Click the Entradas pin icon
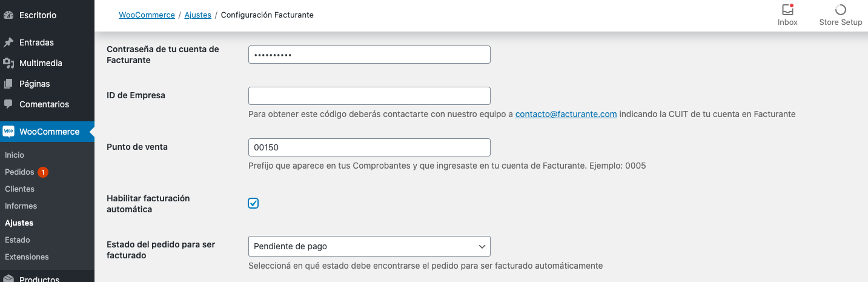 (8, 42)
